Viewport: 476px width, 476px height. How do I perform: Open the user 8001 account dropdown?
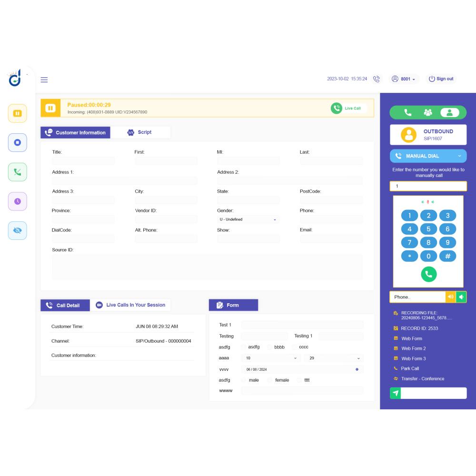[404, 79]
